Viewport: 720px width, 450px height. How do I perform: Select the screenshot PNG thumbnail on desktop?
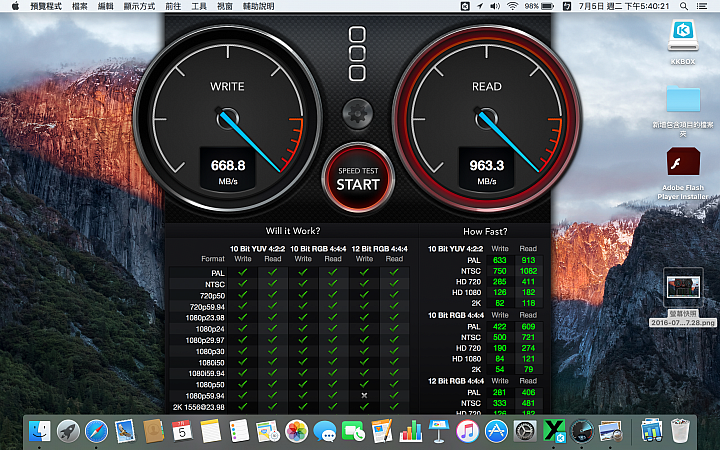click(x=683, y=287)
